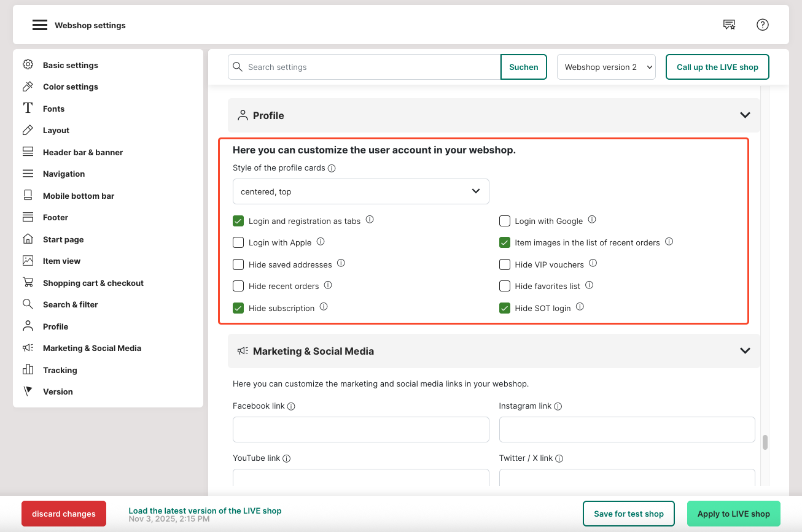Click the Color settings paint icon
The image size is (802, 532).
28,87
